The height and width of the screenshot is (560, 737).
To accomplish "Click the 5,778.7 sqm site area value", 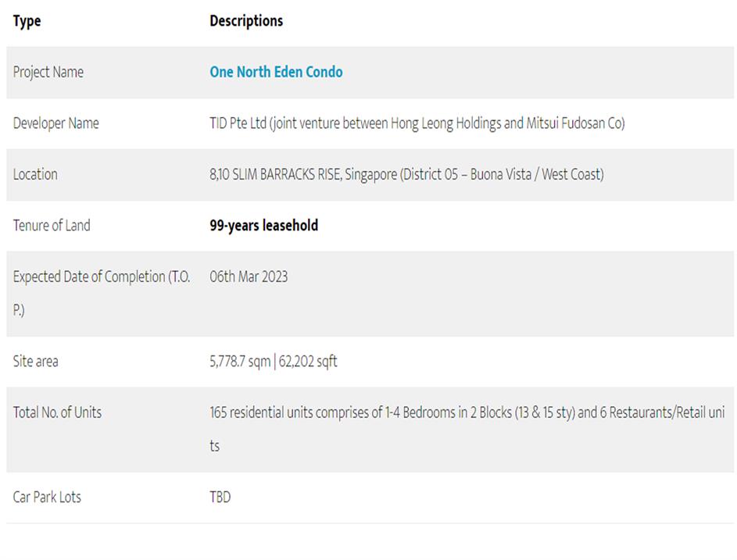I will pos(239,362).
